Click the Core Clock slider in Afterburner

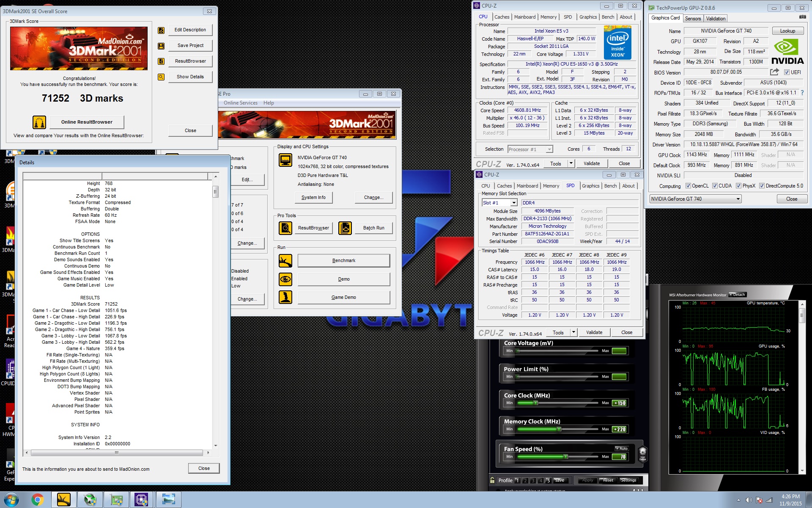click(558, 403)
